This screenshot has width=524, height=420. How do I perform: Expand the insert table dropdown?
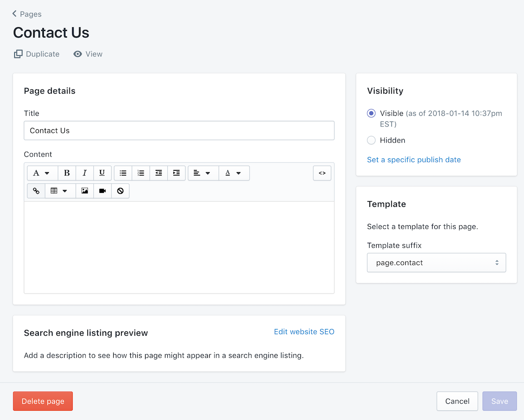tap(60, 191)
